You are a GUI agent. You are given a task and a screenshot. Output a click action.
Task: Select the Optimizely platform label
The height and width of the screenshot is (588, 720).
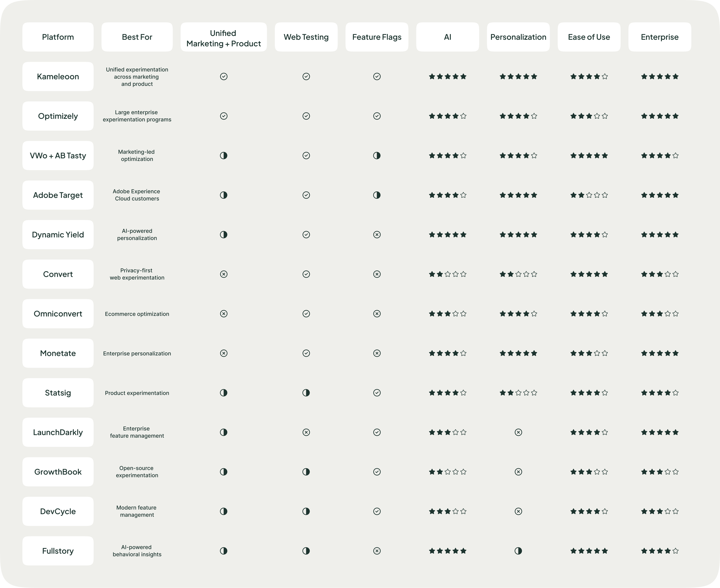58,116
